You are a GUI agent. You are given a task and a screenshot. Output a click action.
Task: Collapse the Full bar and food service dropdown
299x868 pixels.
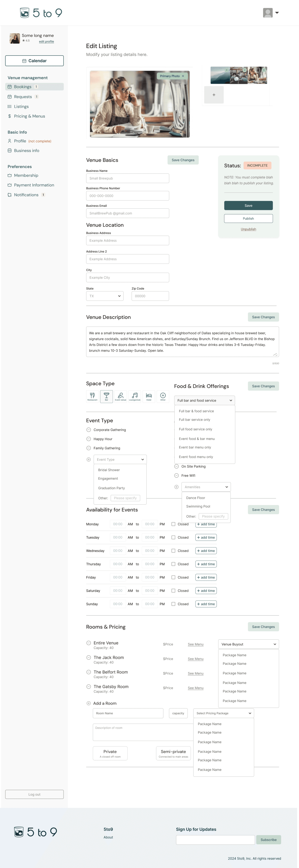click(204, 400)
